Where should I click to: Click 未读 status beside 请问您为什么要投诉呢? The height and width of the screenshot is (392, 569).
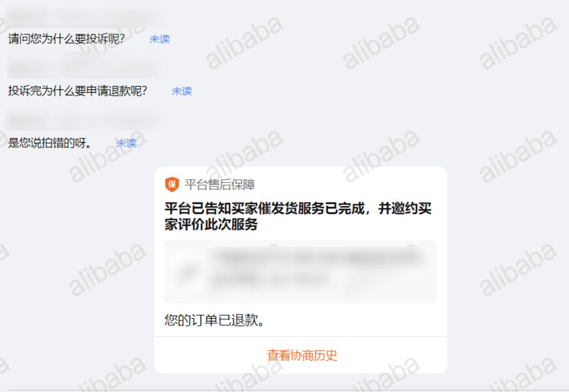coord(159,39)
